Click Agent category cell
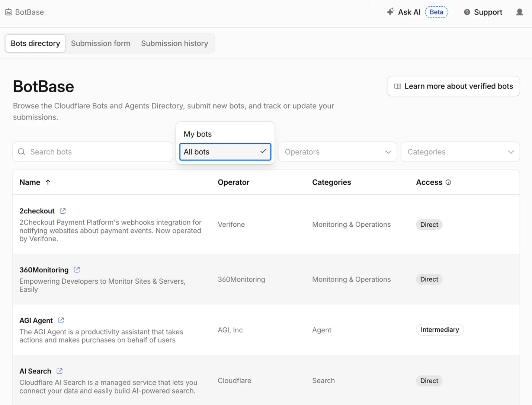 [322, 330]
